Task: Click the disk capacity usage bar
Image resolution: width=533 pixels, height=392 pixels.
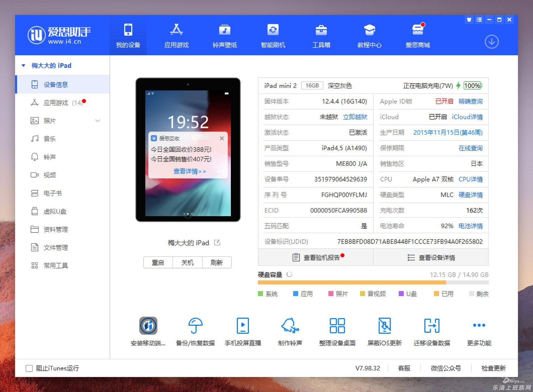Action: click(373, 282)
